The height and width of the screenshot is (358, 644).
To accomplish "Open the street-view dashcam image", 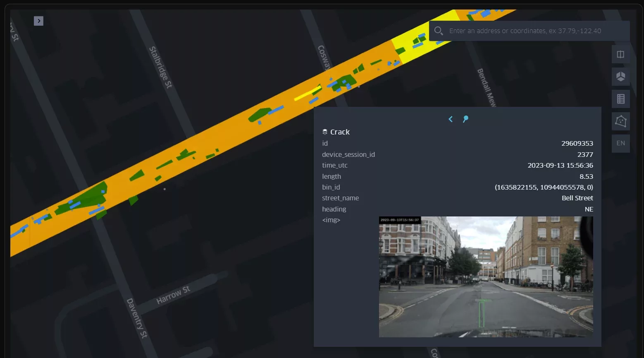I will [x=486, y=276].
